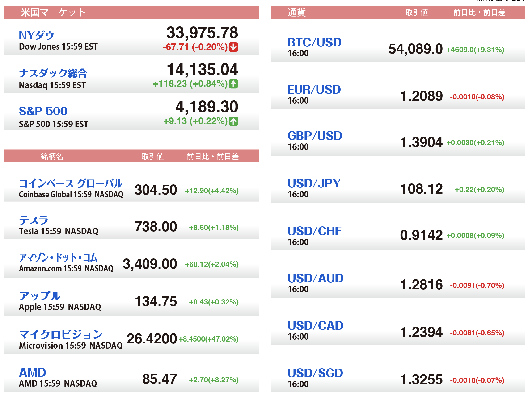Click the green up arrow beside Nasdaq change
The width and height of the screenshot is (532, 400).
pos(233,84)
